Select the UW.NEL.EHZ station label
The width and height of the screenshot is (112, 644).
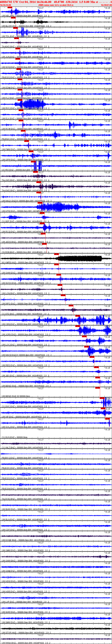click(25, 16)
